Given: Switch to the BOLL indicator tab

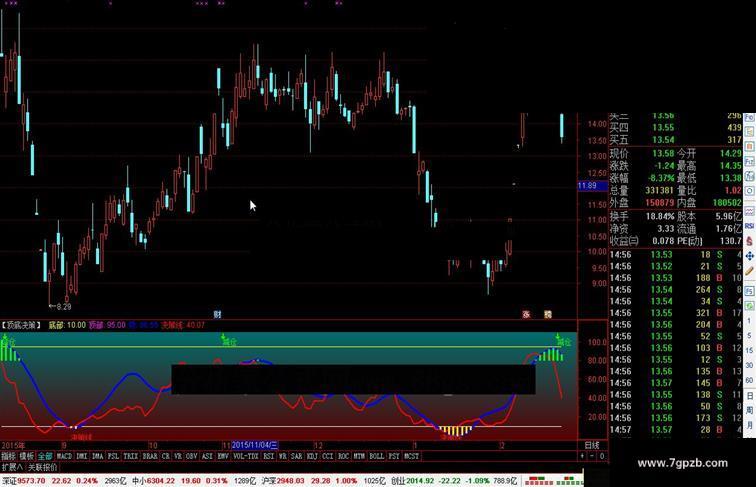Looking at the screenshot, I should 377,456.
